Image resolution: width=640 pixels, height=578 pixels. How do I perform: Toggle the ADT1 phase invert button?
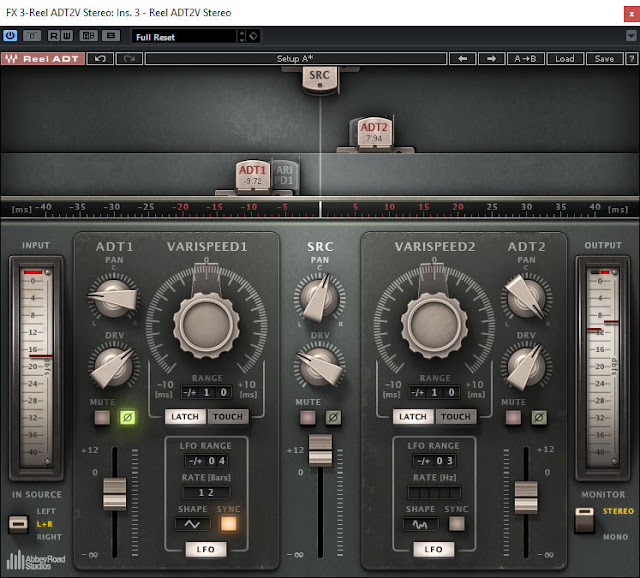click(127, 418)
